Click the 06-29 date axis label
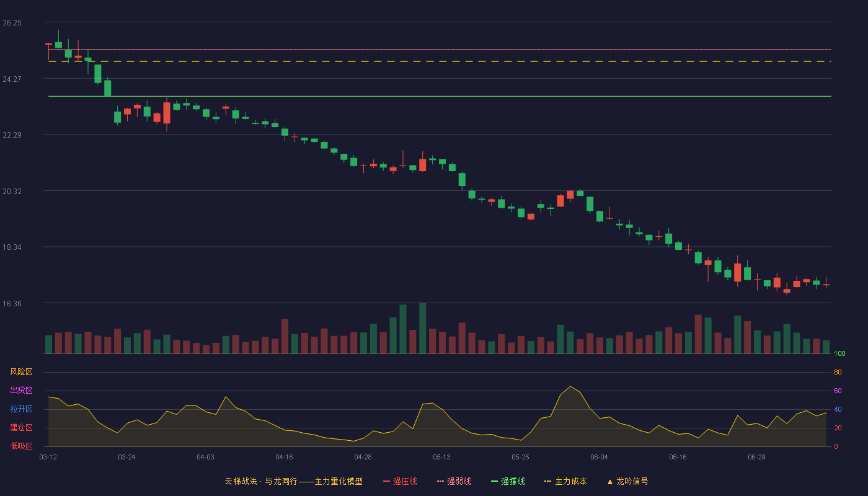Screen dimensions: 868x496 (756, 457)
